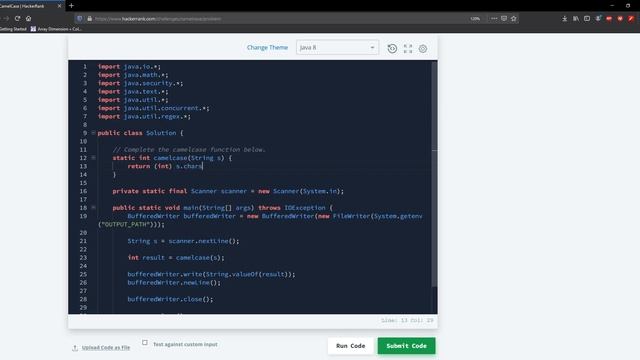Click the 'int result = camelcase(s);' line

[176, 258]
